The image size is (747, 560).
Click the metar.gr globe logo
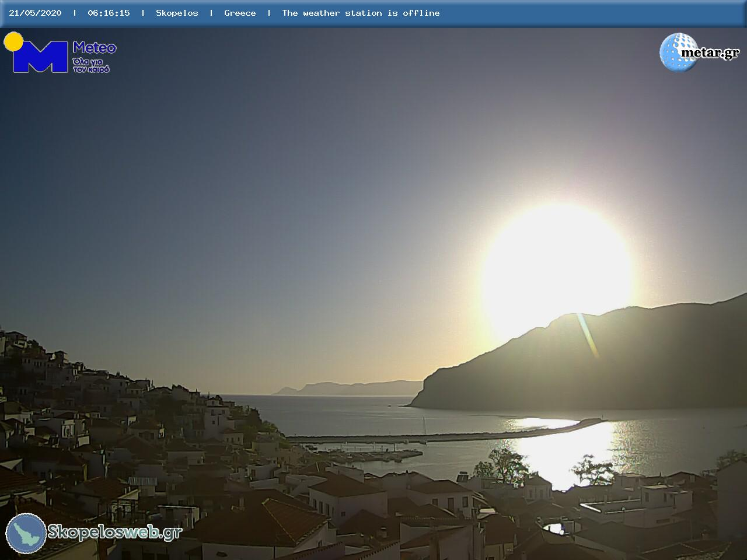pyautogui.click(x=678, y=52)
